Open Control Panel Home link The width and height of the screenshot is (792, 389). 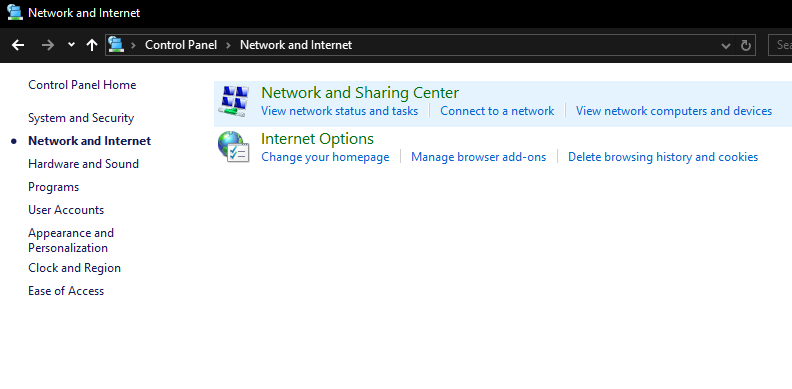(82, 85)
